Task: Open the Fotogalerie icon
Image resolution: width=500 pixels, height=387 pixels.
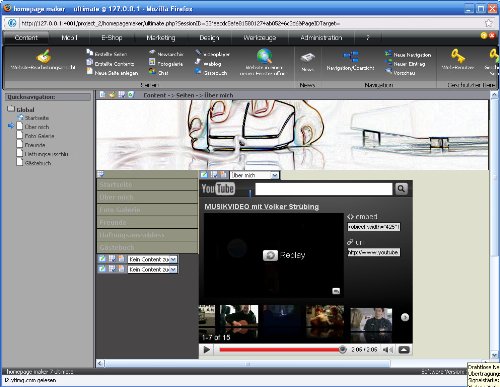Action: 152,62
